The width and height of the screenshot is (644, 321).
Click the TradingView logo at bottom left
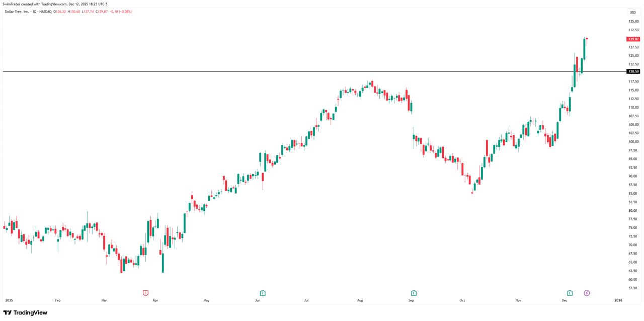25,312
